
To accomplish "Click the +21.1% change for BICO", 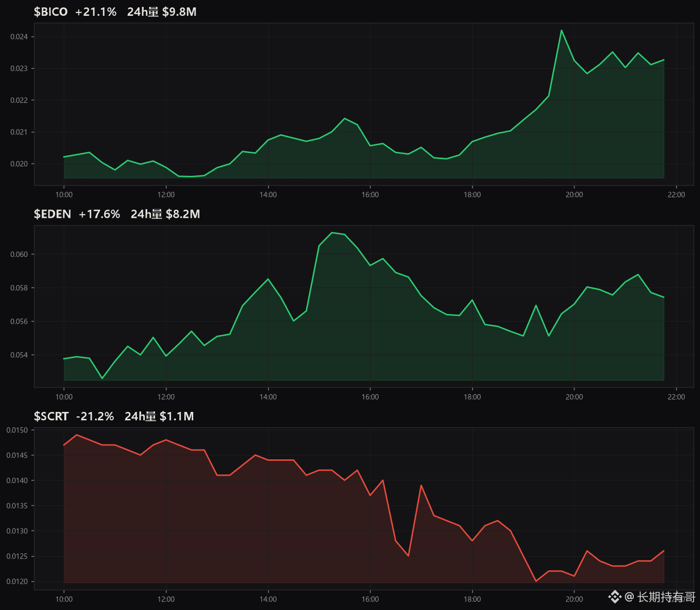I will [x=96, y=12].
